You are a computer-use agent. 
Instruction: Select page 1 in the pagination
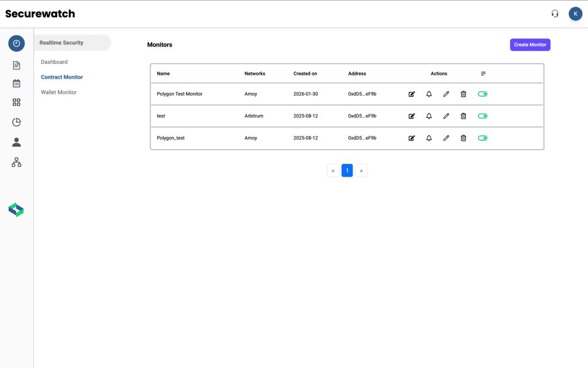347,171
